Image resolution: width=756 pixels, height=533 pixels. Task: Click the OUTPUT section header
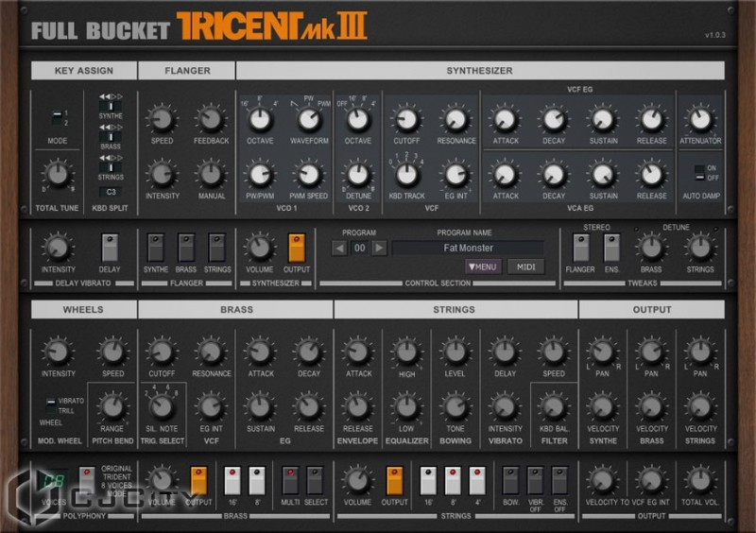point(652,310)
